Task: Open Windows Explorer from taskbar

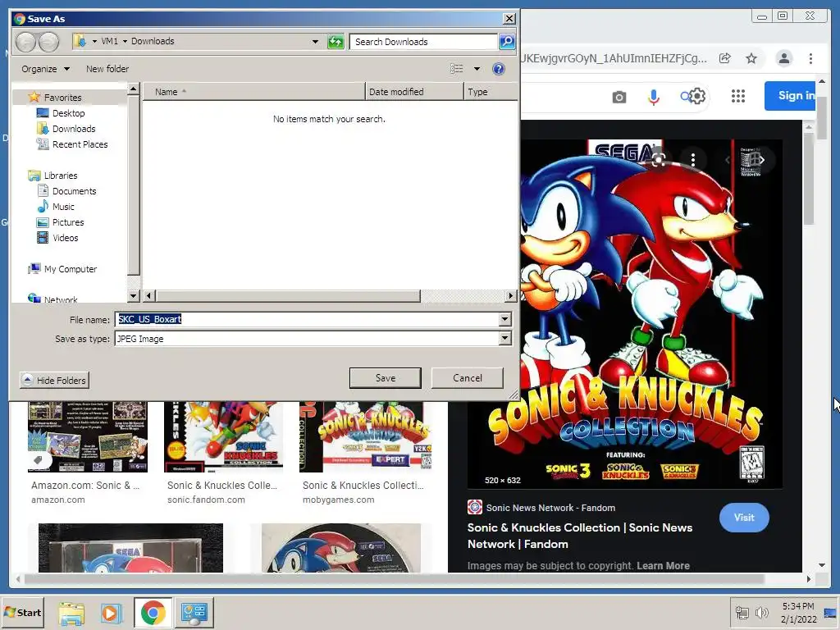Action: pyautogui.click(x=71, y=613)
